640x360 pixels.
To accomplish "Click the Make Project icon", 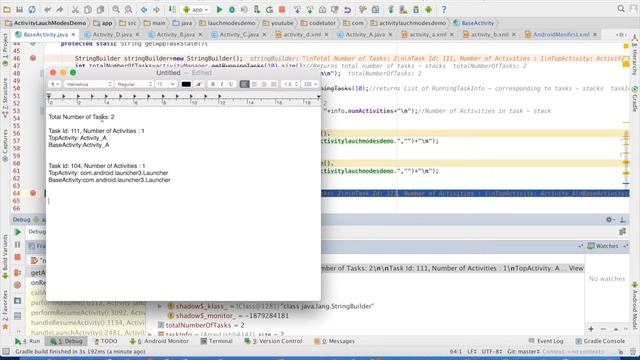I will click(x=172, y=9).
